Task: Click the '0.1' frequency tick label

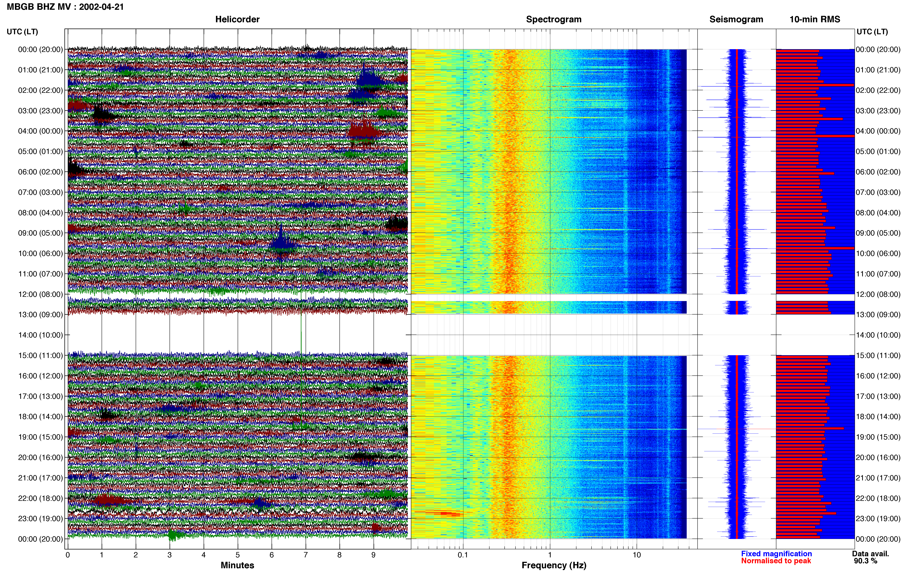Action: (x=463, y=555)
